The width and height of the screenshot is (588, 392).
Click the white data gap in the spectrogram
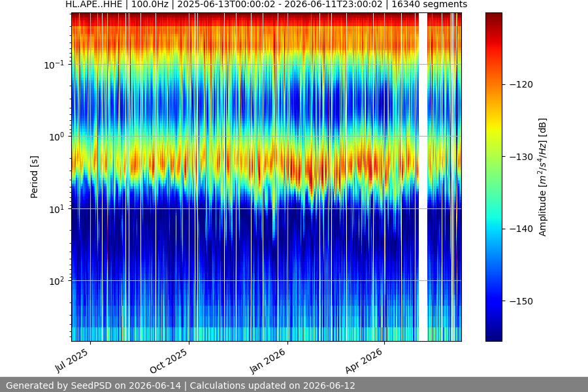click(x=423, y=177)
